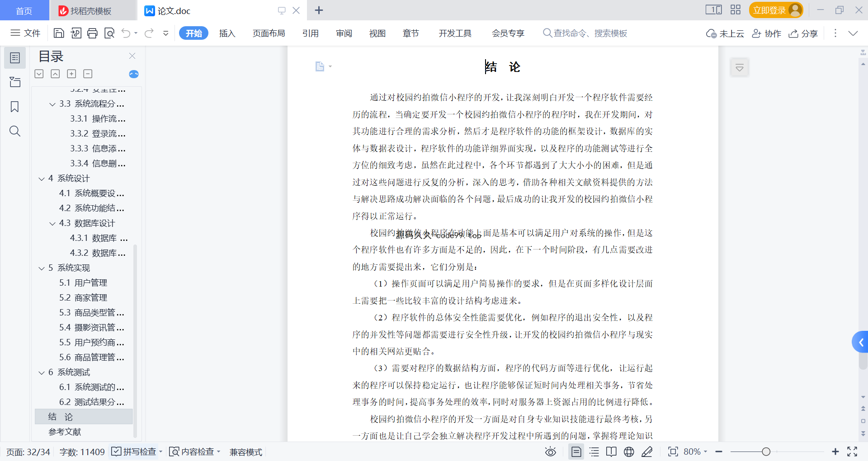Screen dimensions: 868x461
Task: Click the window layout switch icon in title bar
Action: pyautogui.click(x=714, y=10)
